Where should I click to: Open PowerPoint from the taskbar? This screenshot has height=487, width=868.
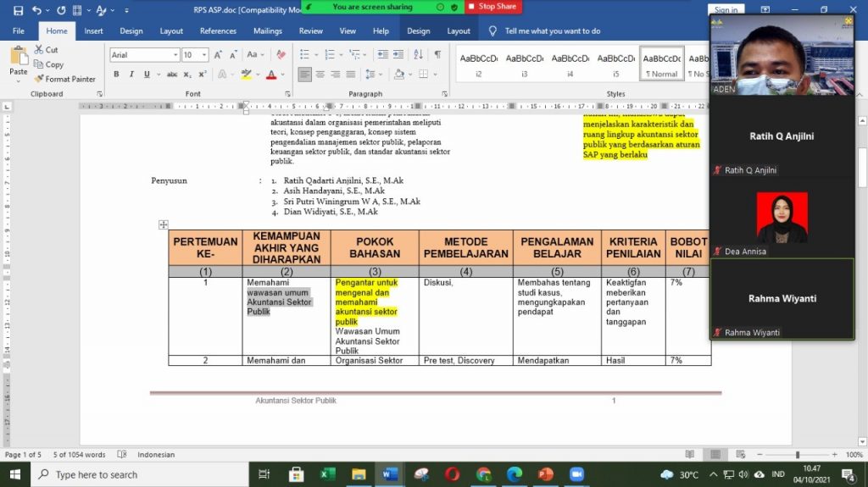tap(545, 474)
